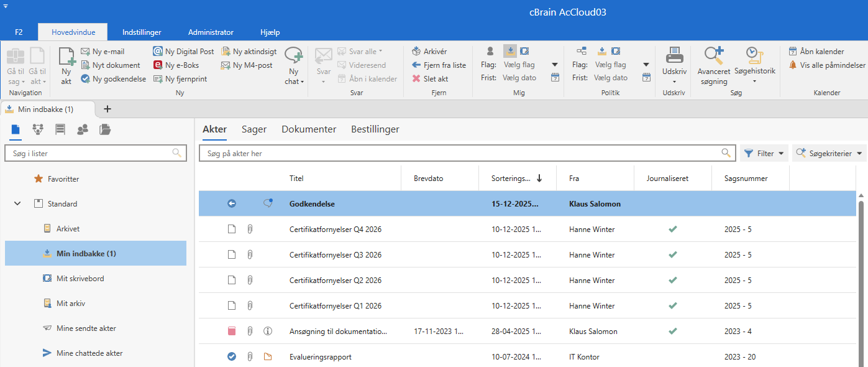Toggle the inbox icon in Mig group

click(509, 51)
